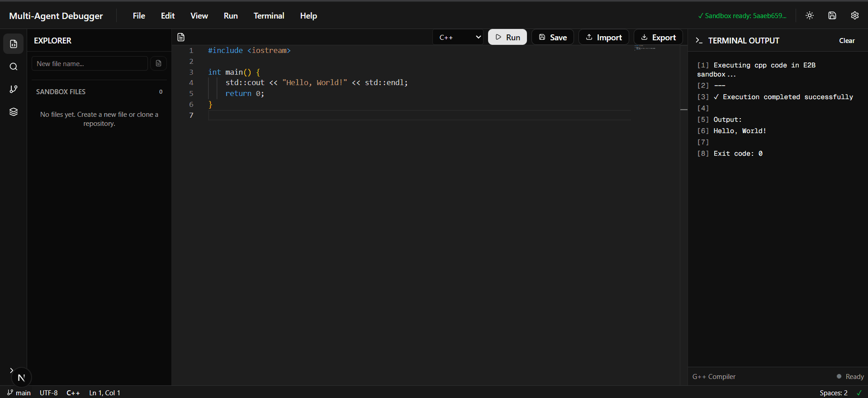The width and height of the screenshot is (868, 398).
Task: Click the TERMINAL OUTPUT heading
Action: click(744, 40)
